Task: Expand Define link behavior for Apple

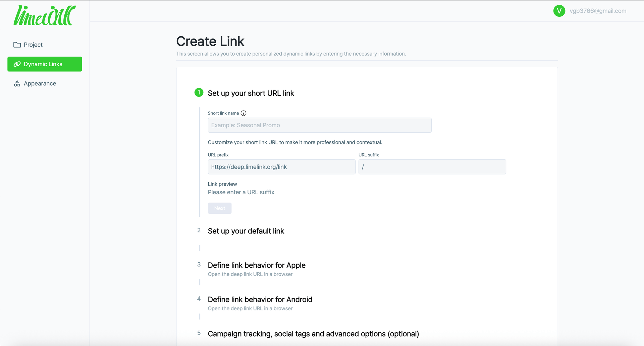Action: [x=257, y=265]
